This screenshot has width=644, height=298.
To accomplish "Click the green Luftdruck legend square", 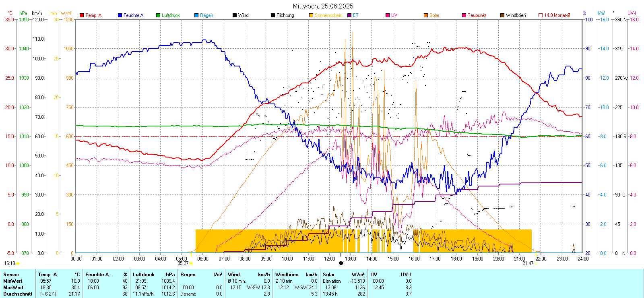I will click(x=158, y=15).
